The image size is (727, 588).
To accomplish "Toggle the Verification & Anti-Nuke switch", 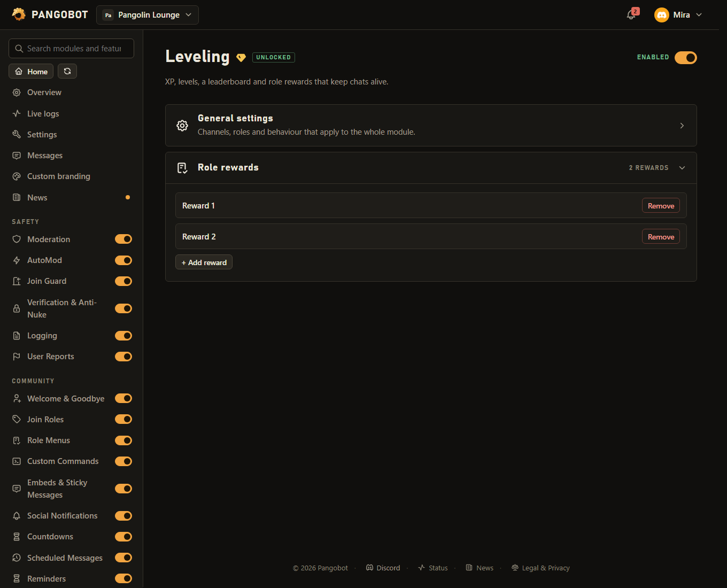I will [123, 308].
